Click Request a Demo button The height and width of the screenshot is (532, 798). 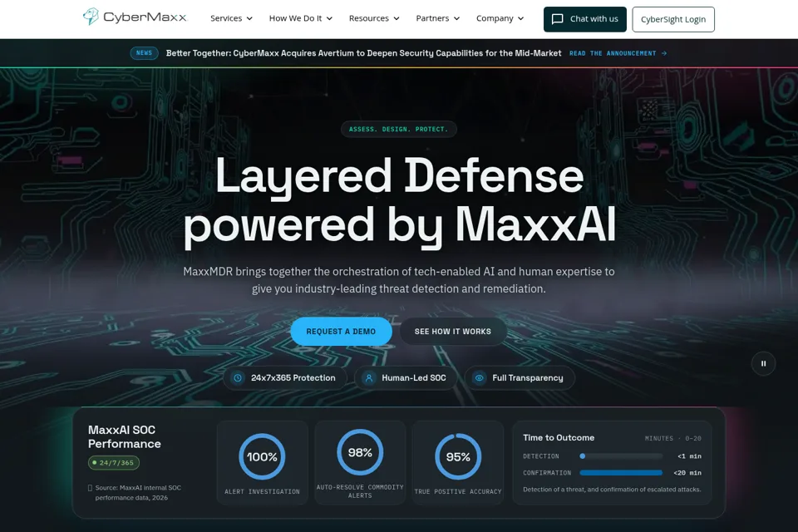pos(341,332)
